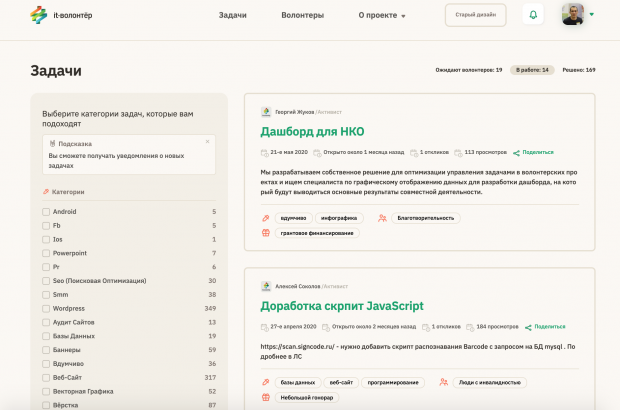Click the share icon on Дашборд для НКО

[x=516, y=153]
